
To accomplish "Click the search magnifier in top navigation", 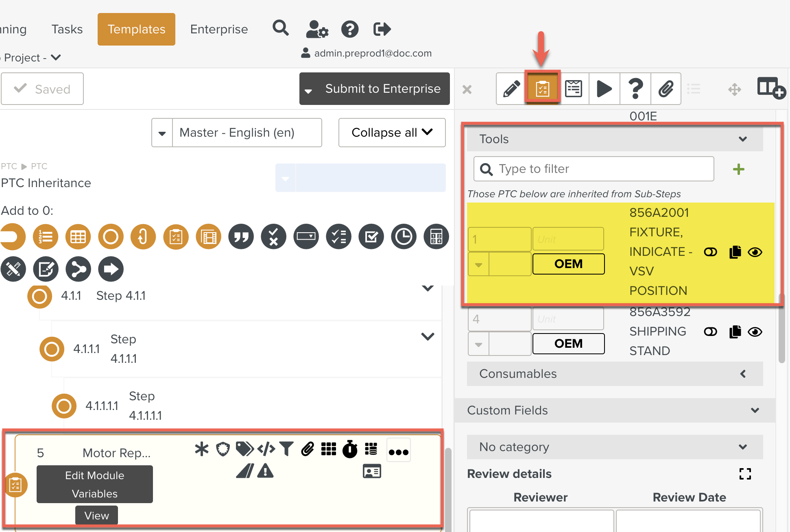I will 281,29.
